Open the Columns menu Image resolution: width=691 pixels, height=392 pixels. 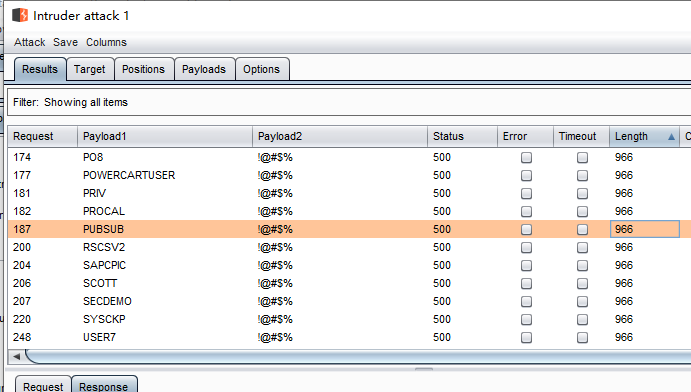pyautogui.click(x=106, y=42)
